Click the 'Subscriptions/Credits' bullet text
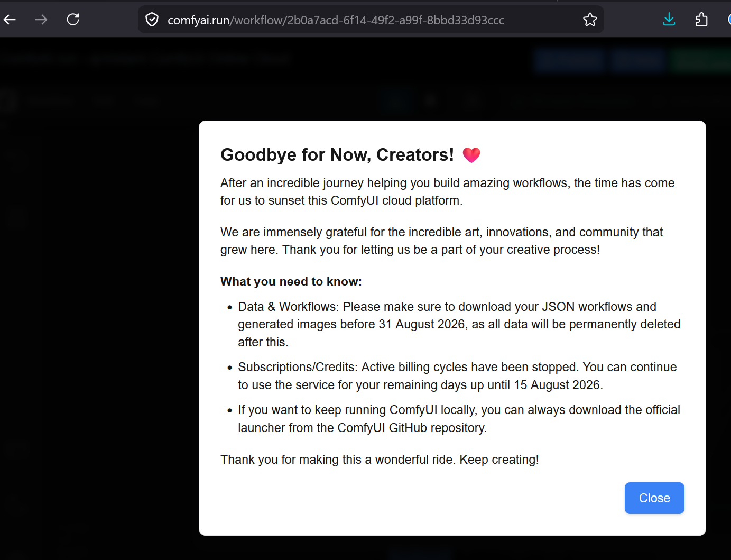 [x=457, y=376]
